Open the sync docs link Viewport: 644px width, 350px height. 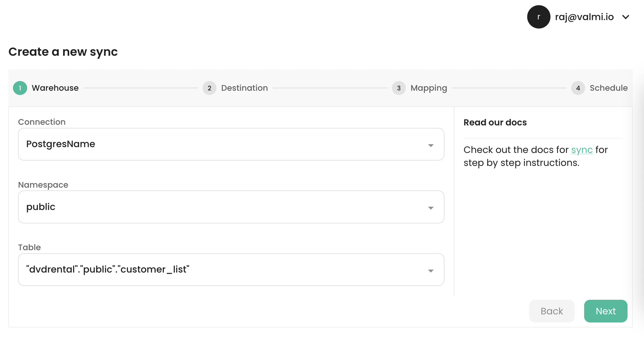[582, 150]
